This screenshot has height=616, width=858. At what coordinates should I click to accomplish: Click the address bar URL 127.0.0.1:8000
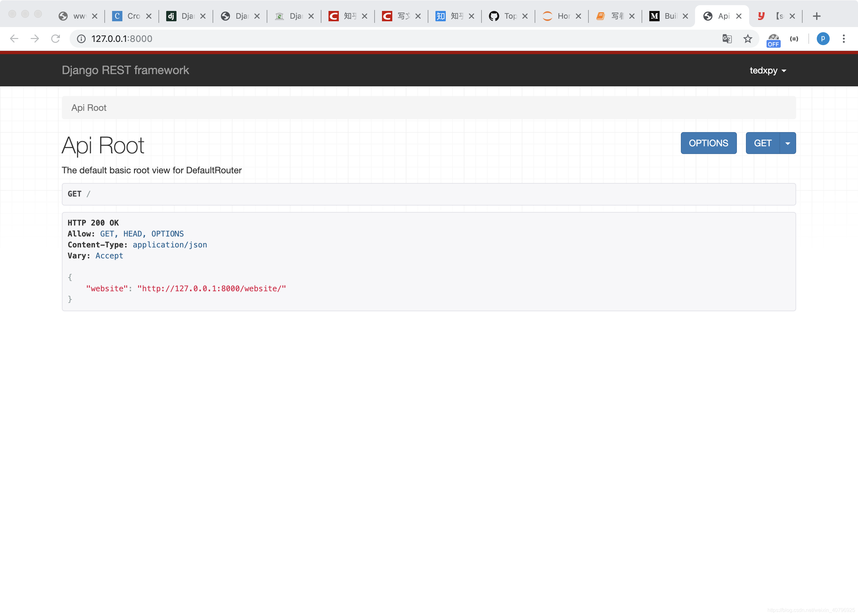[x=122, y=39]
